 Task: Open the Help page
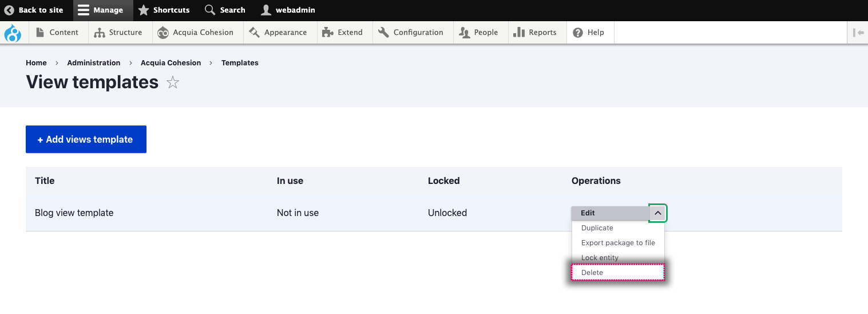point(589,33)
